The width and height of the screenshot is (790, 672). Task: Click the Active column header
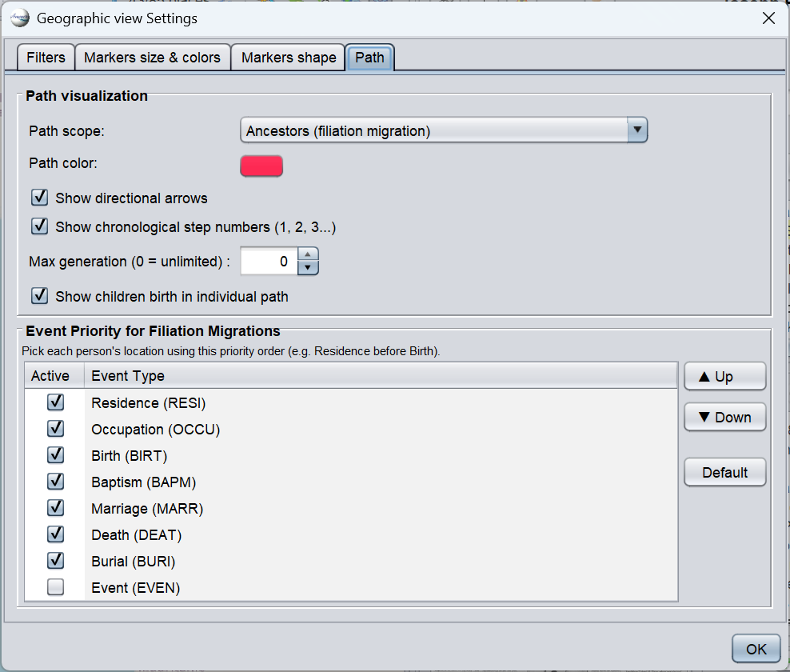[x=54, y=375]
